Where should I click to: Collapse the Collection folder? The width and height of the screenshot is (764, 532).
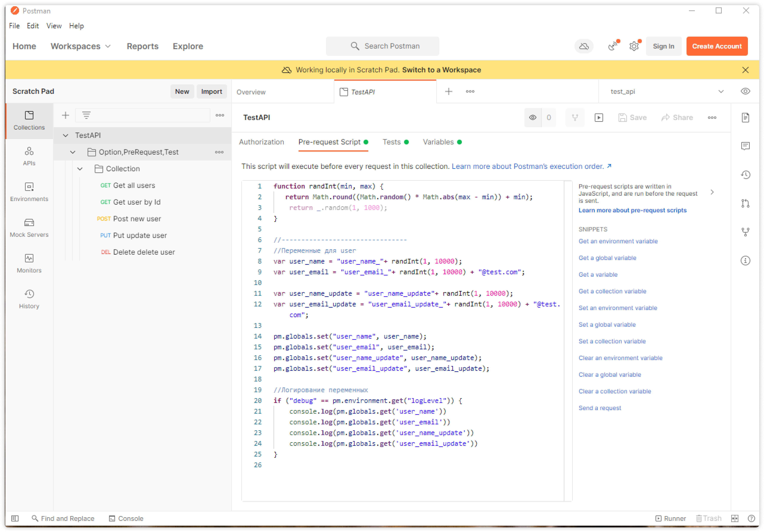[80, 169]
